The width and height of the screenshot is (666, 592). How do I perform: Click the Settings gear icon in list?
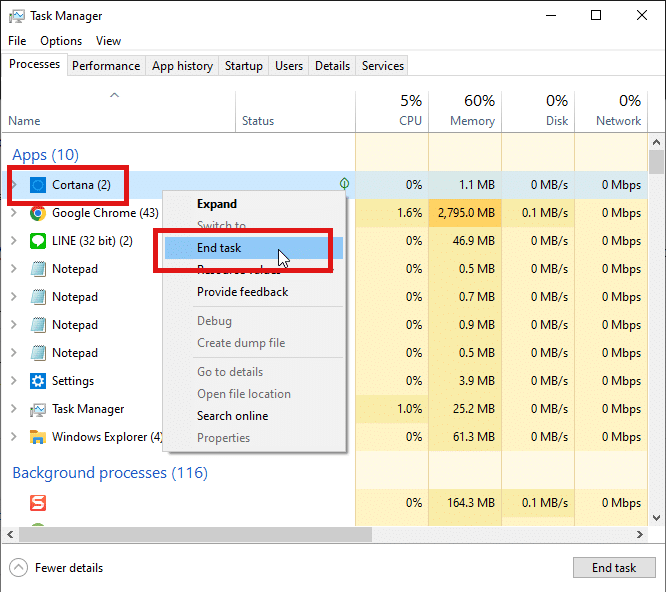(38, 381)
